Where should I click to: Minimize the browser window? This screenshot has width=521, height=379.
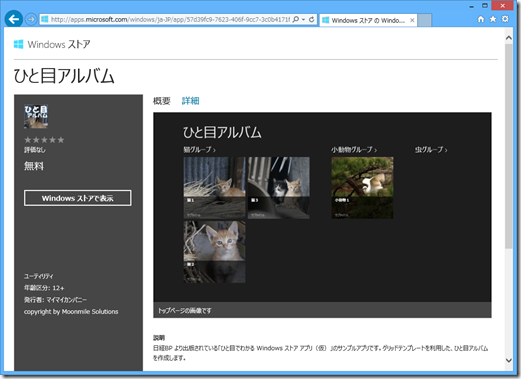tap(471, 6)
